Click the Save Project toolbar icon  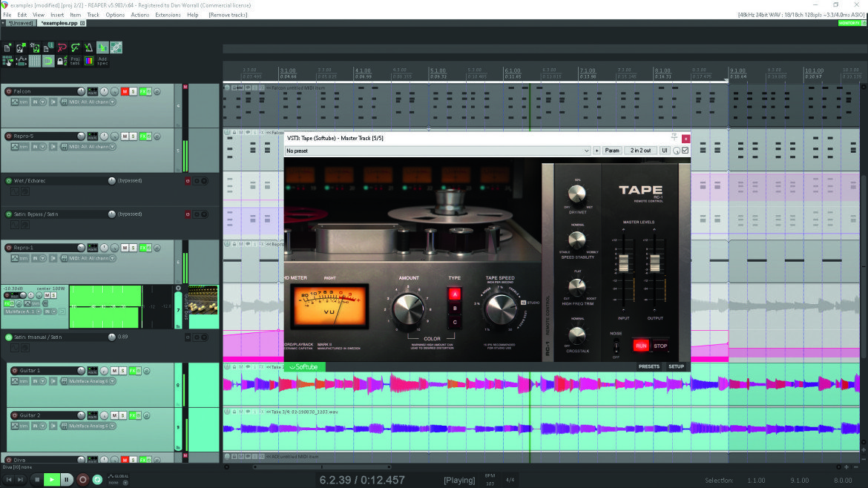[x=35, y=48]
